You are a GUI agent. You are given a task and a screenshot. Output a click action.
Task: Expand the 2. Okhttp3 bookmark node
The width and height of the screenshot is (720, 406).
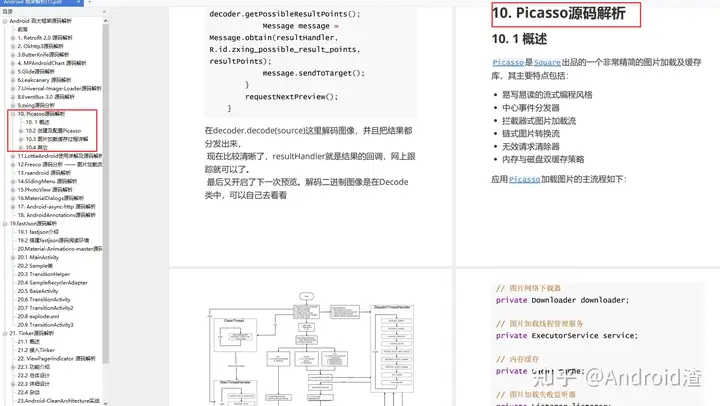click(x=13, y=46)
